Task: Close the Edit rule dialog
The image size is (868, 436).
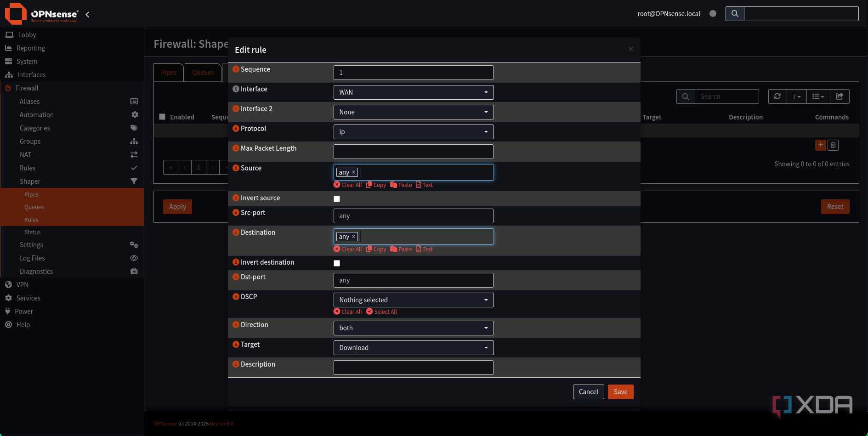Action: [x=631, y=49]
